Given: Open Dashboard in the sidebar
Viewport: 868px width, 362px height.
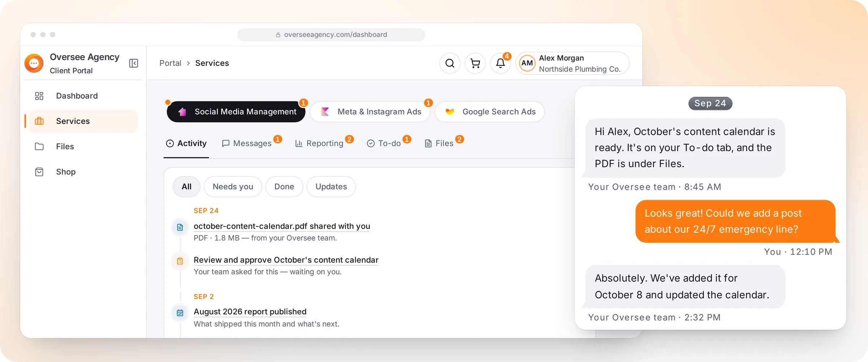Looking at the screenshot, I should pos(83,96).
